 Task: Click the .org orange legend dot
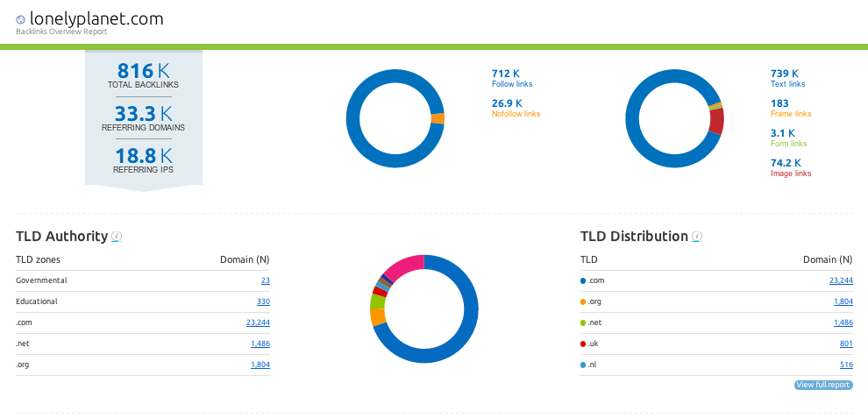[x=583, y=301]
